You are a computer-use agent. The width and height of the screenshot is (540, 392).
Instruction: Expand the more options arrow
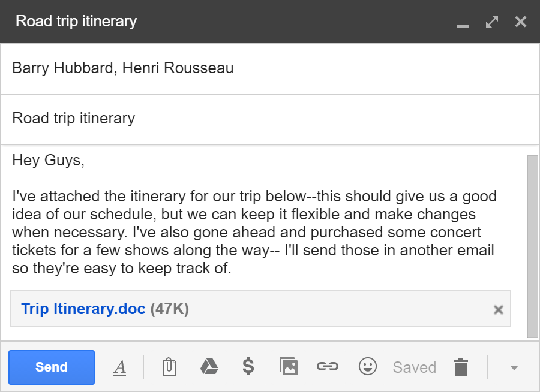coord(514,367)
